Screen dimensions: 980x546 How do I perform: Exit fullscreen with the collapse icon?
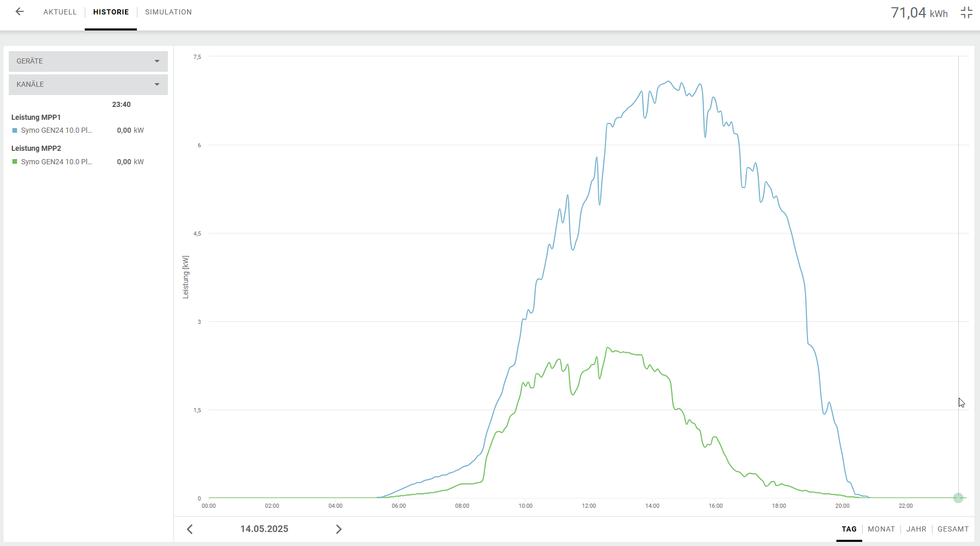point(966,12)
